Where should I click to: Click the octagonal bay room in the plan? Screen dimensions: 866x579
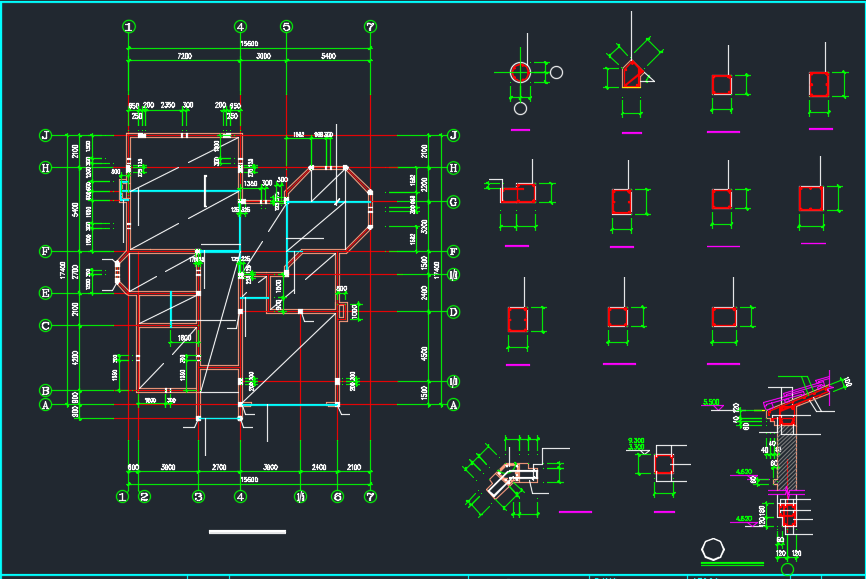pyautogui.click(x=329, y=209)
